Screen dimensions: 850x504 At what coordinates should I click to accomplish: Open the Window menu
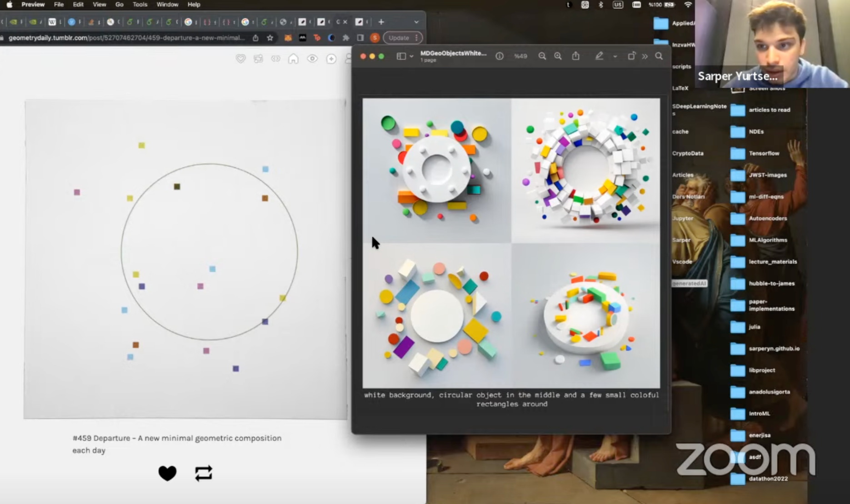tap(167, 5)
